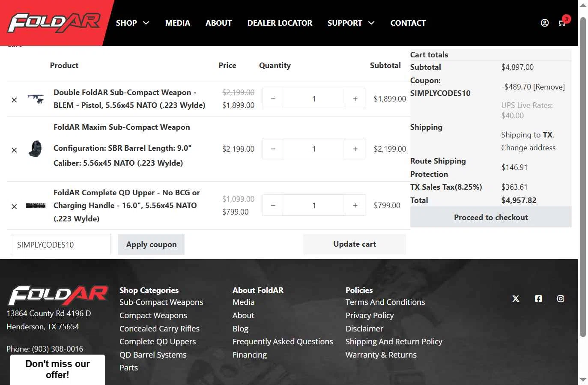The image size is (588, 385).
Task: Click quantity field for FoldAR Maxim
Action: click(314, 149)
